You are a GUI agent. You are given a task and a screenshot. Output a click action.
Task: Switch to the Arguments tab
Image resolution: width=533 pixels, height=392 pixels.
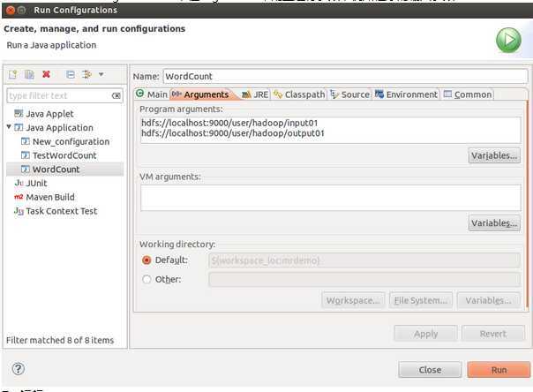tap(201, 94)
